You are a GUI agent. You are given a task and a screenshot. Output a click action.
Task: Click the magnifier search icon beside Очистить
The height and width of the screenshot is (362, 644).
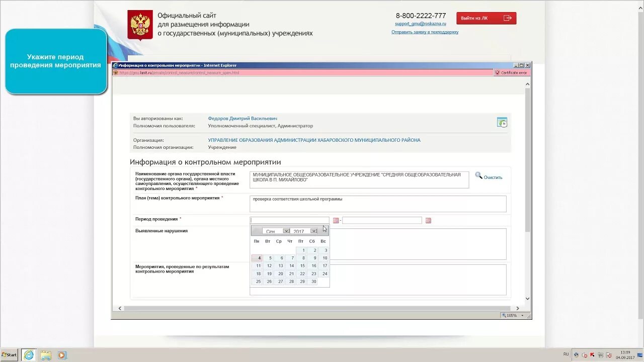coord(478,176)
